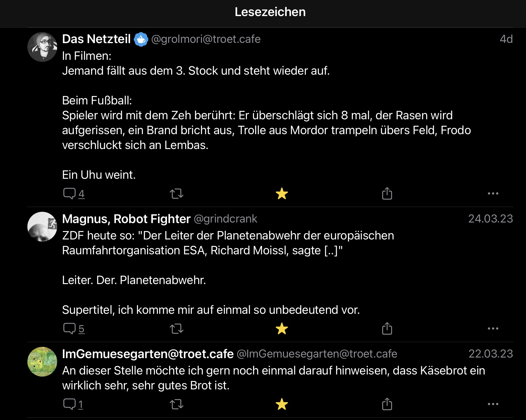Boost the Käsebrot post
The width and height of the screenshot is (526, 420).
pyautogui.click(x=177, y=404)
